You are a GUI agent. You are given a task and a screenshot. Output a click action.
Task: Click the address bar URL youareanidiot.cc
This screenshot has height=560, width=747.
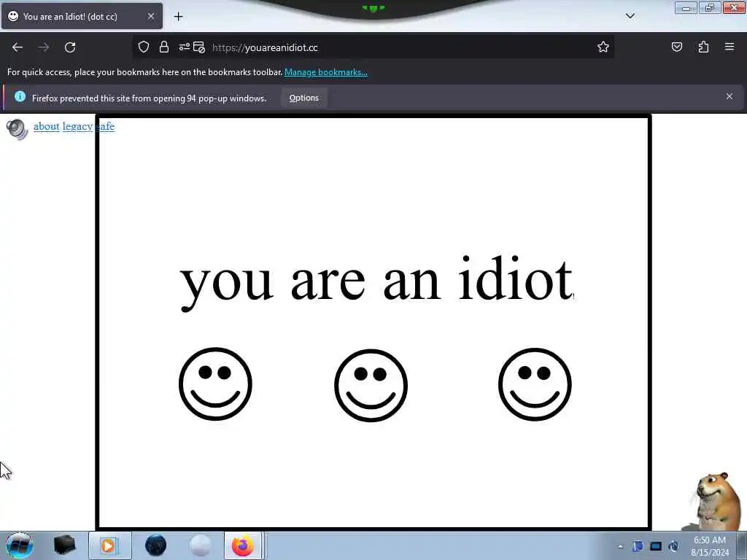[265, 47]
